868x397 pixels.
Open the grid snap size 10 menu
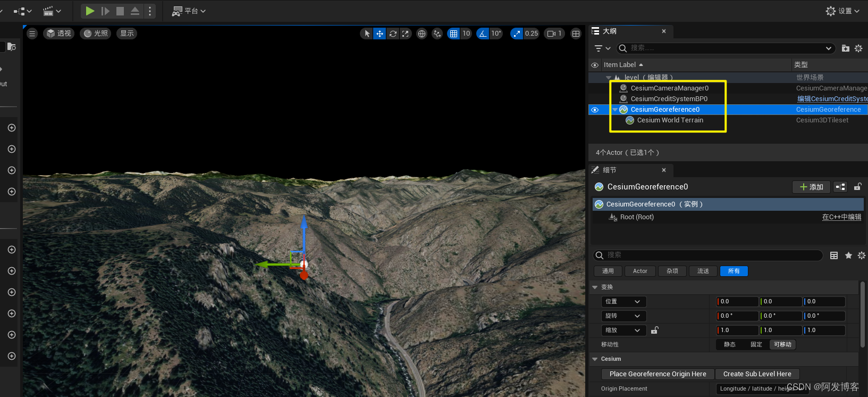coord(466,34)
